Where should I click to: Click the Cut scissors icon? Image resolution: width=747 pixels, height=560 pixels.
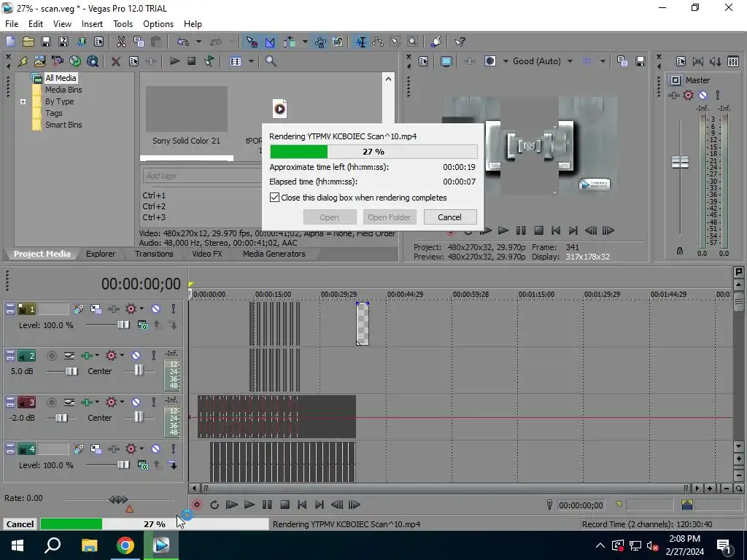tap(121, 42)
